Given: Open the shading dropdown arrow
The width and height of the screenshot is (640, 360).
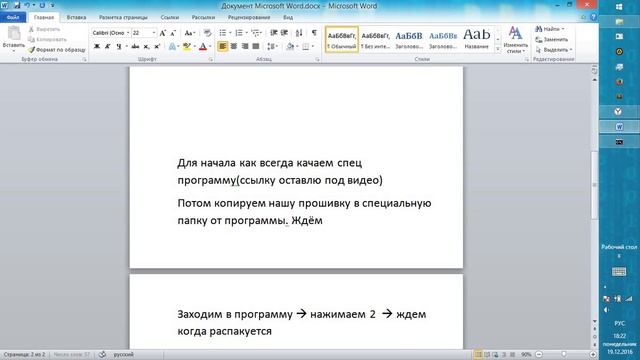Looking at the screenshot, I should click(x=297, y=47).
